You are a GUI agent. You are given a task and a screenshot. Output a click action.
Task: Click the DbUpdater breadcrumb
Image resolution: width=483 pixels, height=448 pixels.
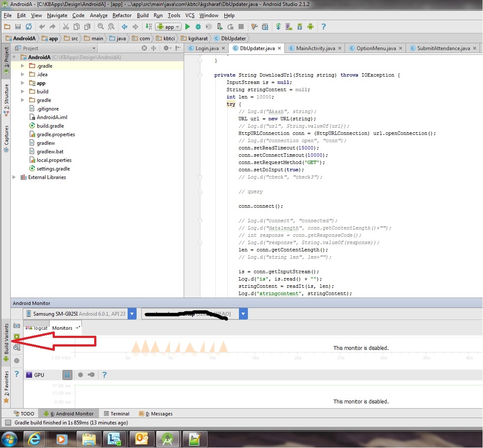point(230,39)
